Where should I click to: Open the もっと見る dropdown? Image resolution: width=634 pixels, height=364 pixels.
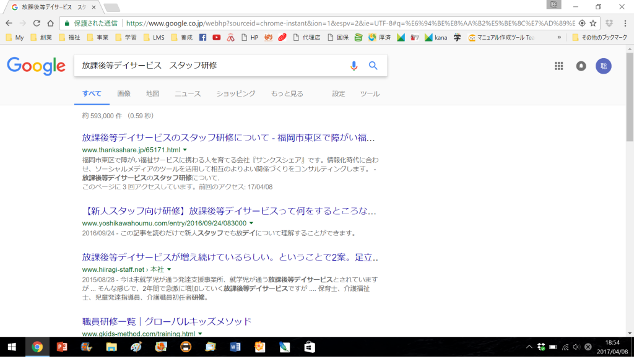point(287,94)
